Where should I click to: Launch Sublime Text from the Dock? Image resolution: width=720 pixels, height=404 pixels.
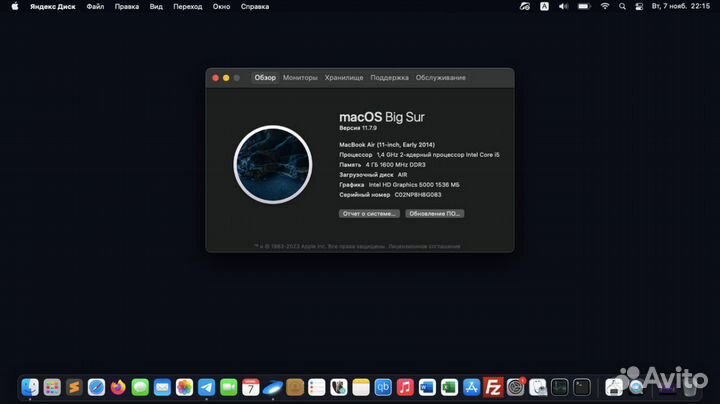point(74,387)
